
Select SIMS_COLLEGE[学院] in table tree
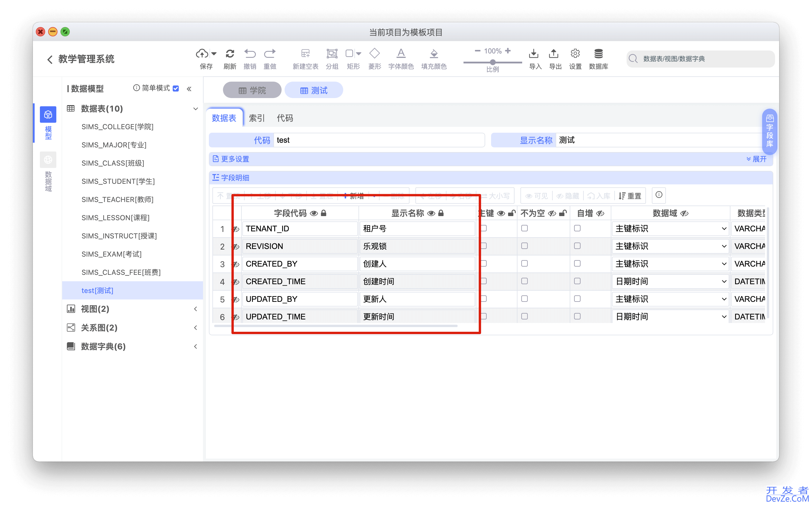pos(117,127)
